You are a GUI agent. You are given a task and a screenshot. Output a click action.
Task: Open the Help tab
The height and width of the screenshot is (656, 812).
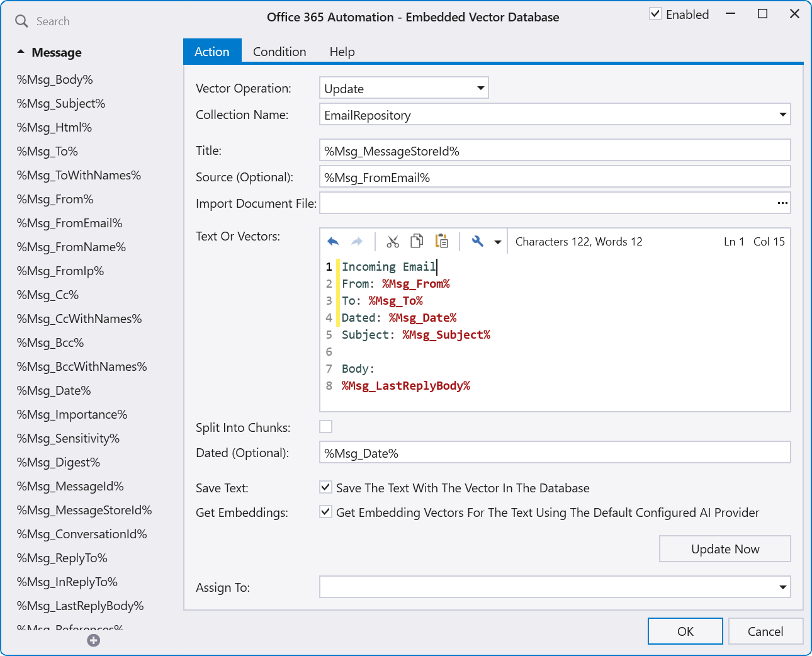coord(342,52)
